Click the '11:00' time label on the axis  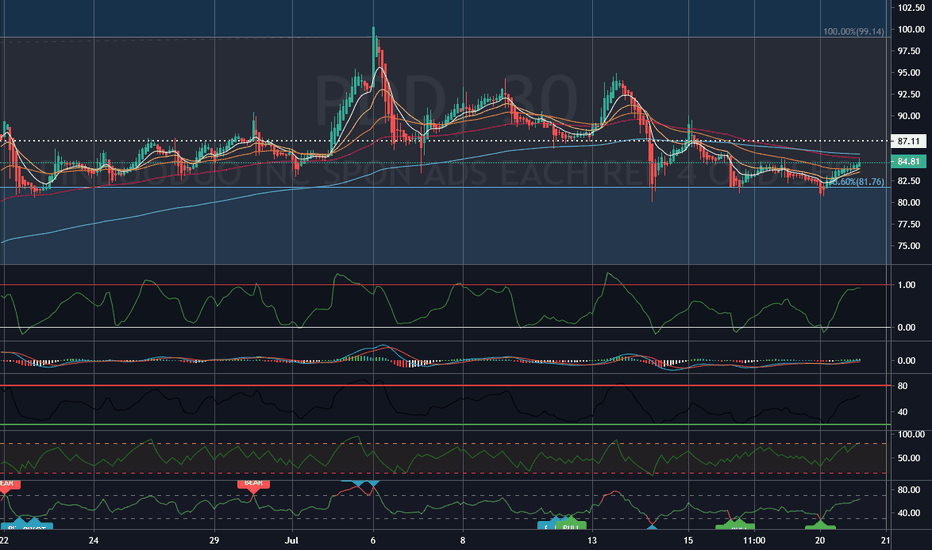click(754, 540)
